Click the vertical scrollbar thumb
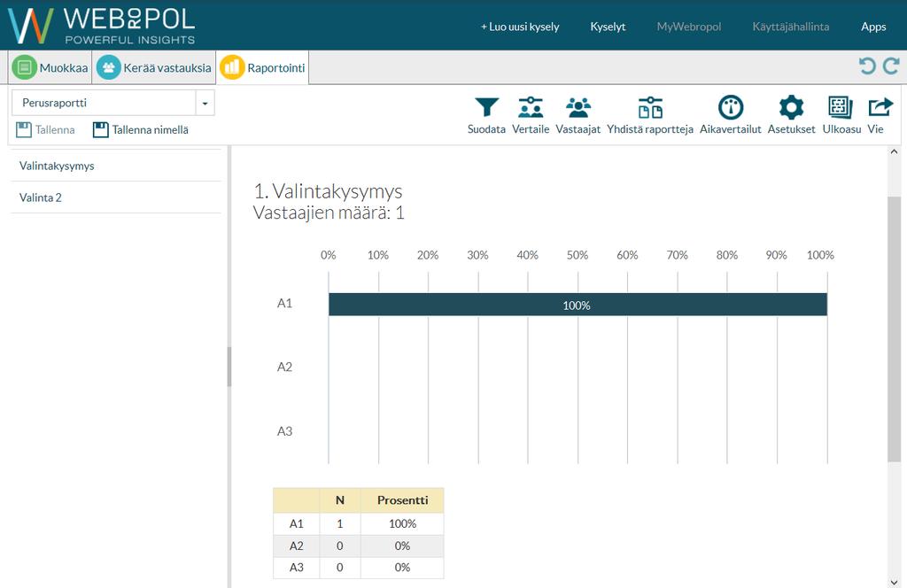The width and height of the screenshot is (907, 588). (894, 329)
